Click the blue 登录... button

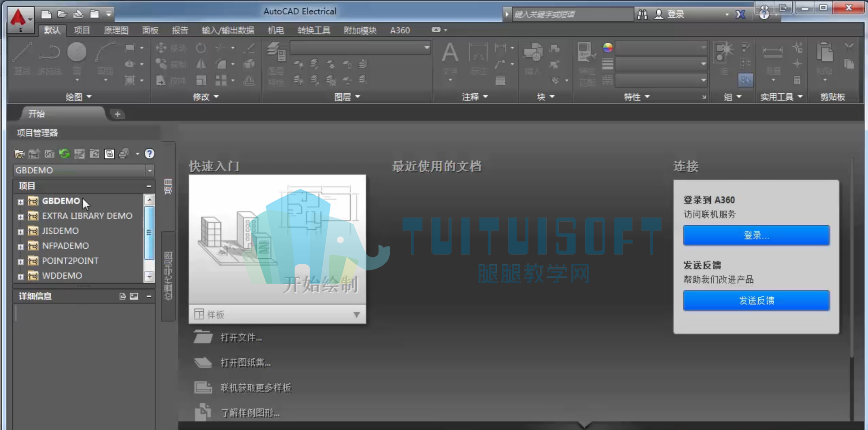coord(756,235)
